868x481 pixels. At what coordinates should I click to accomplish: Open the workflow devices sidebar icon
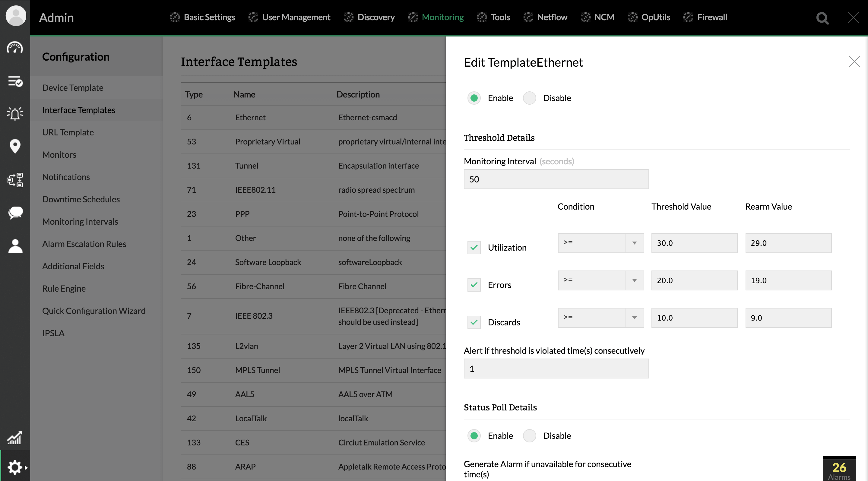[x=15, y=180]
